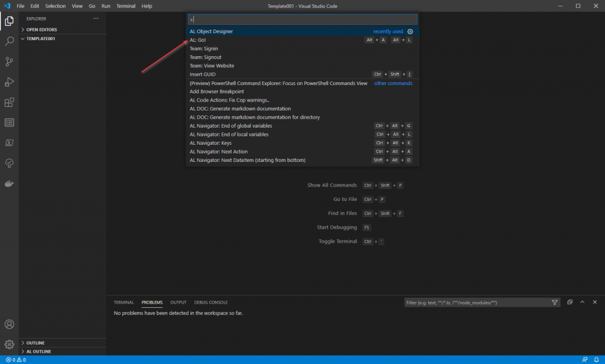Viewport: 605px width, 364px height.
Task: Collapse all problems icon in panel
Action: [x=570, y=302]
